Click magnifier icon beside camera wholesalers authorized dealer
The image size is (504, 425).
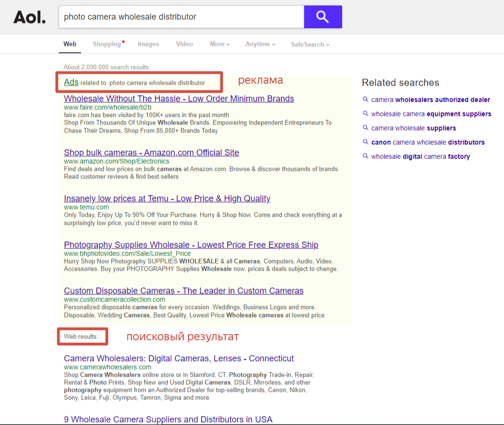(366, 99)
